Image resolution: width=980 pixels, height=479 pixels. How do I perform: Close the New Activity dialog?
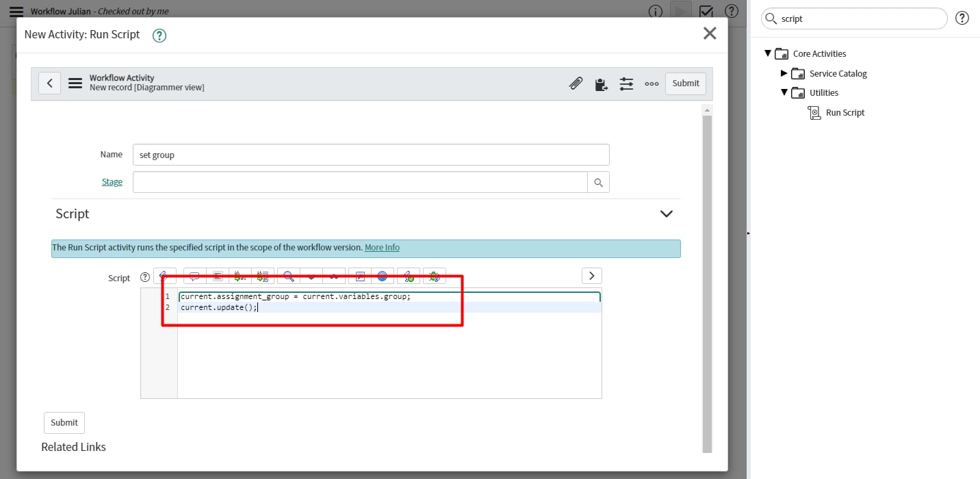pyautogui.click(x=710, y=33)
